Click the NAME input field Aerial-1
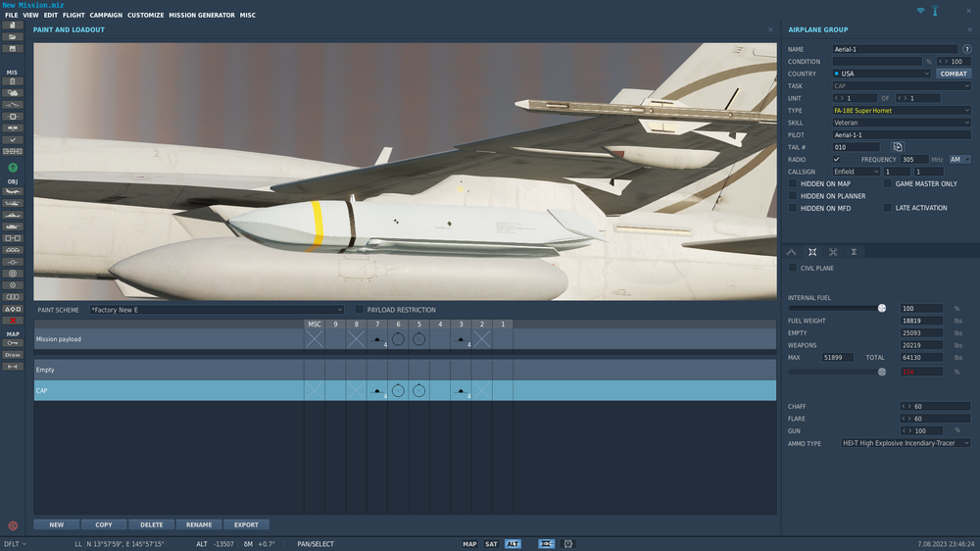980x551 pixels. (x=895, y=49)
